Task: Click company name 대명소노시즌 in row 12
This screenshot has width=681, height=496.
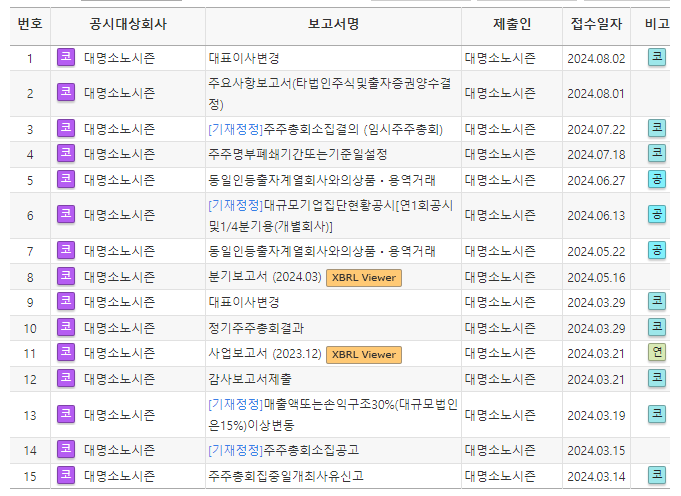Action: [x=119, y=379]
